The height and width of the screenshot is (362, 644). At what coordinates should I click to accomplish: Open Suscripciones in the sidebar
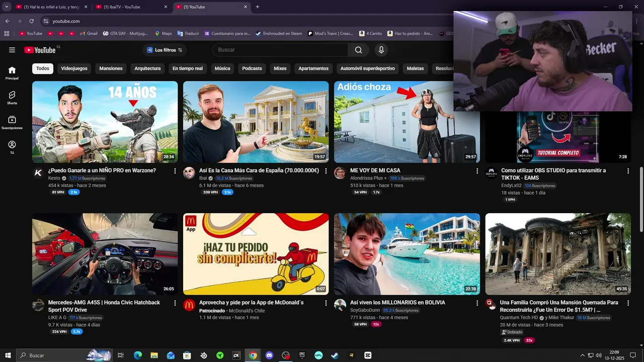tap(12, 123)
